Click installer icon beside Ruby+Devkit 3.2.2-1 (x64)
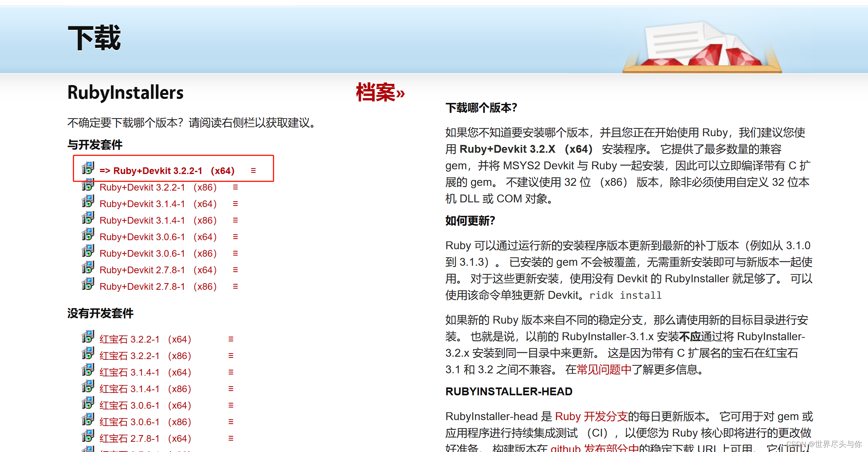The image size is (868, 452). pyautogui.click(x=88, y=168)
